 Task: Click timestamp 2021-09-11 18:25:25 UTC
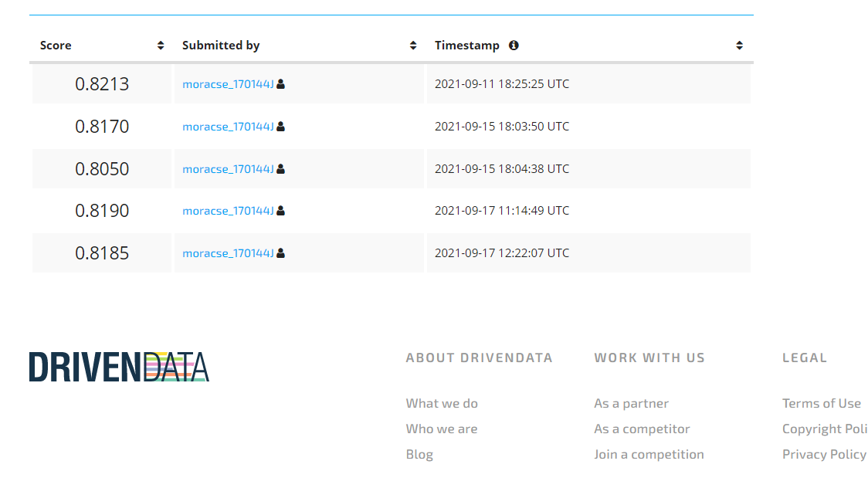coord(501,84)
